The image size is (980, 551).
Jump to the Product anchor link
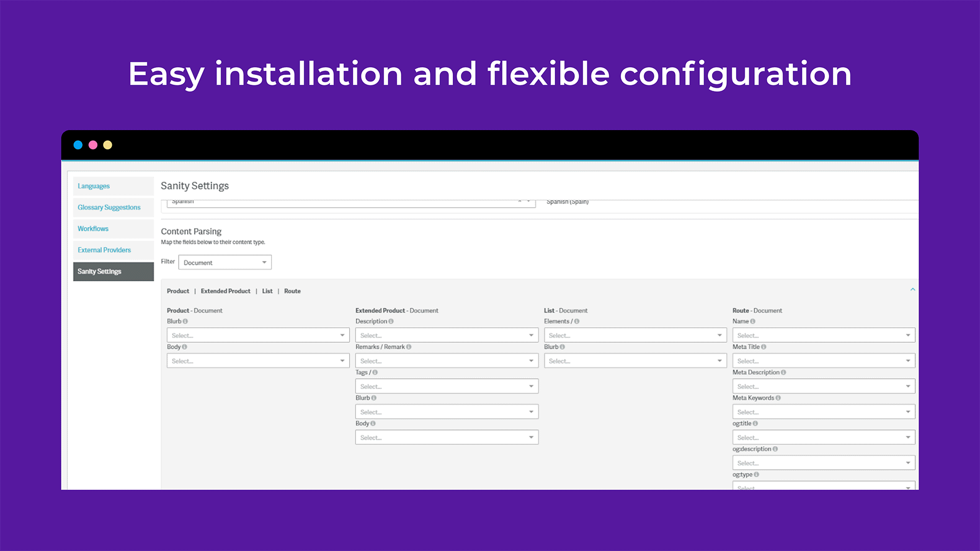pyautogui.click(x=178, y=291)
